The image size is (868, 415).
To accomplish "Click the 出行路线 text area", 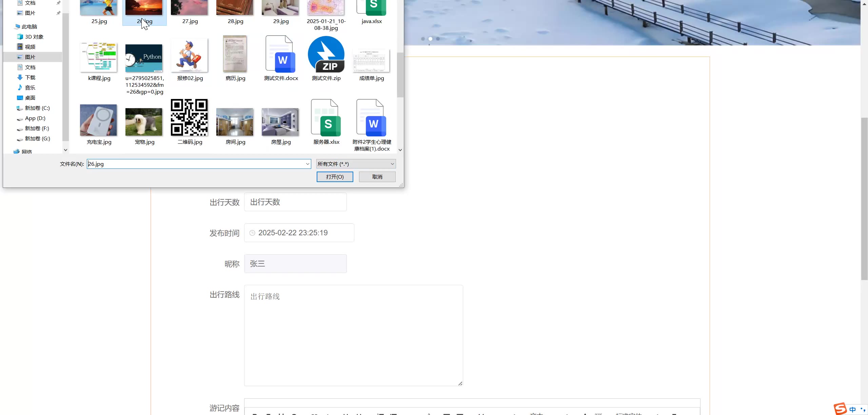I will pos(353,335).
